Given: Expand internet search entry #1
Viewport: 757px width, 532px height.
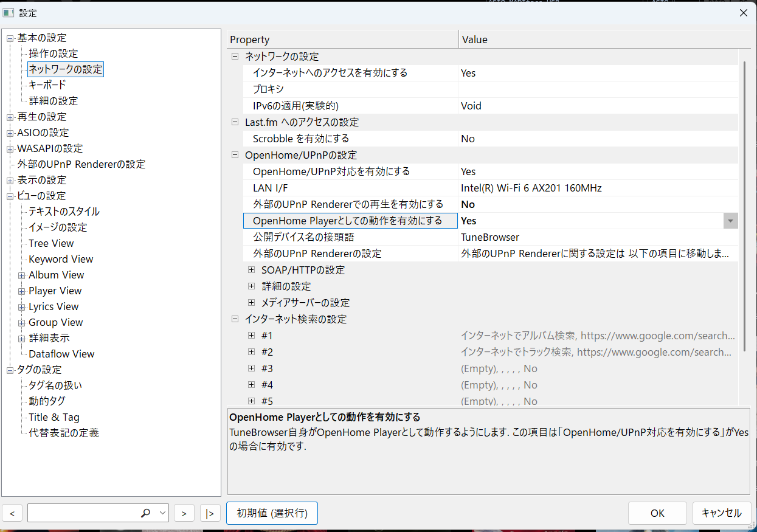Looking at the screenshot, I should coord(252,336).
